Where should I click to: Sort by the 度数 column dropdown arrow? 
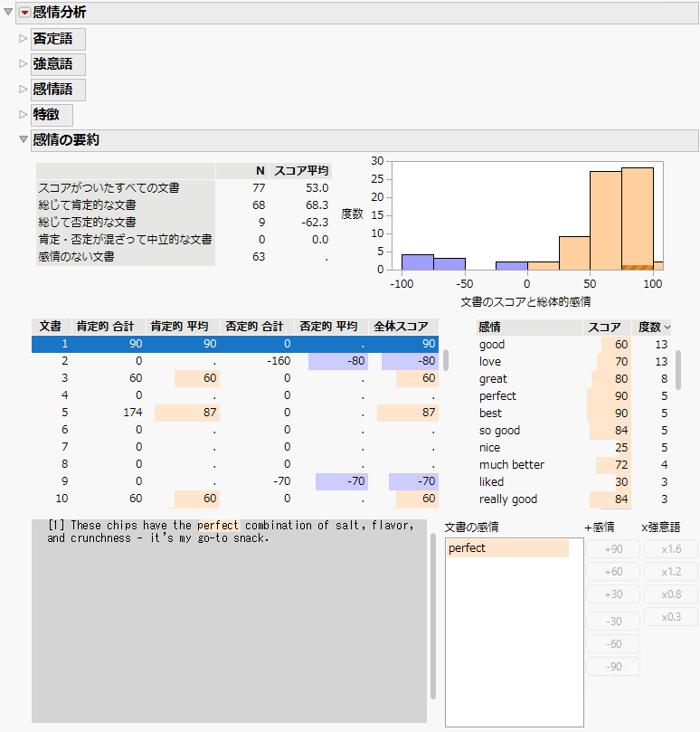pyautogui.click(x=667, y=328)
